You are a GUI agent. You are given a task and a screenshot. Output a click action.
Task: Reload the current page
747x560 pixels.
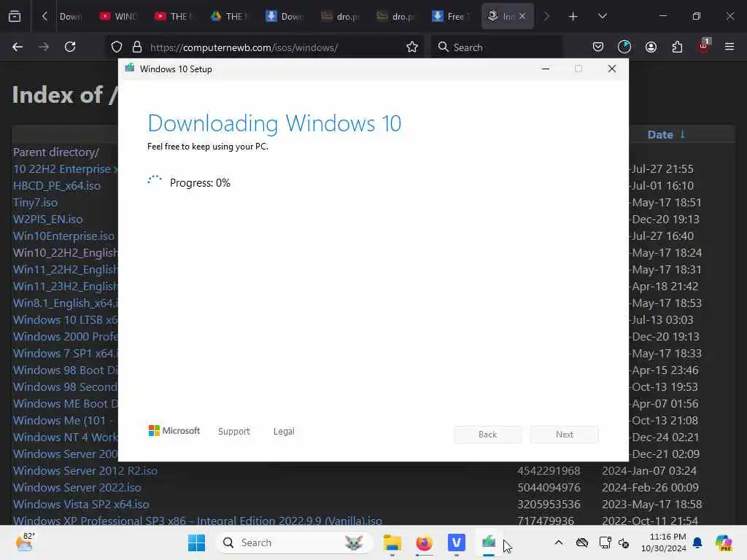[71, 47]
